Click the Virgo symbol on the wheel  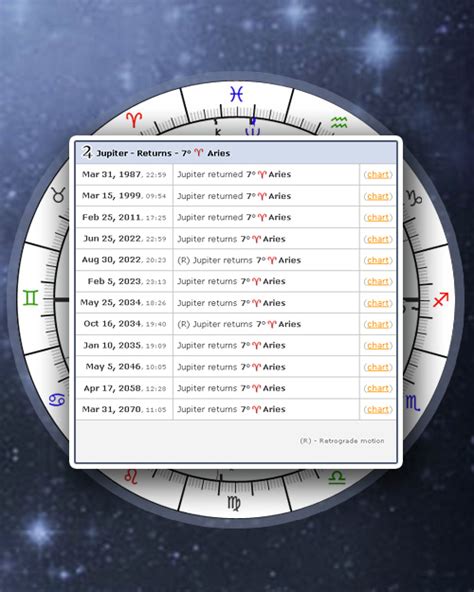coord(234,503)
